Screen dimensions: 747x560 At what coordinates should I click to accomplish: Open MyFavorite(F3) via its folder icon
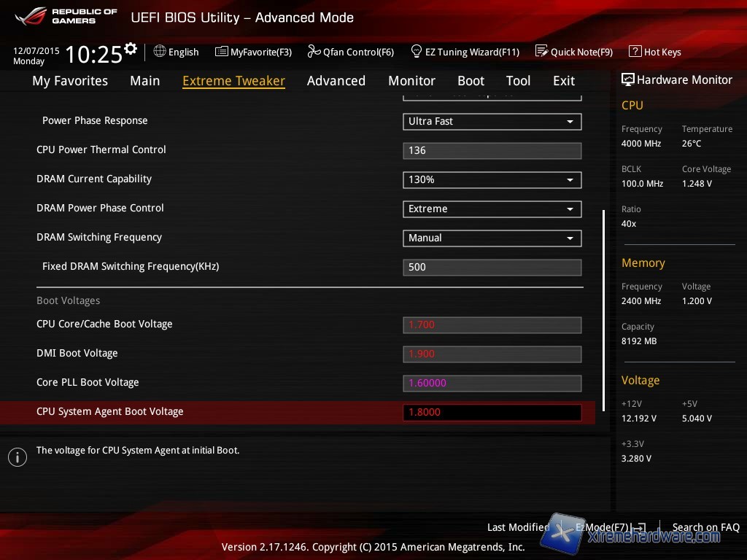pos(222,52)
